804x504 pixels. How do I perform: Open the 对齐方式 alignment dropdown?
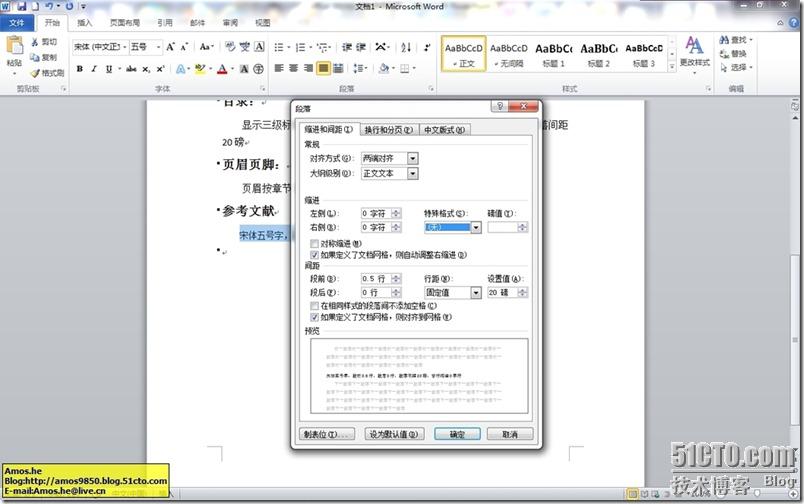(x=413, y=158)
